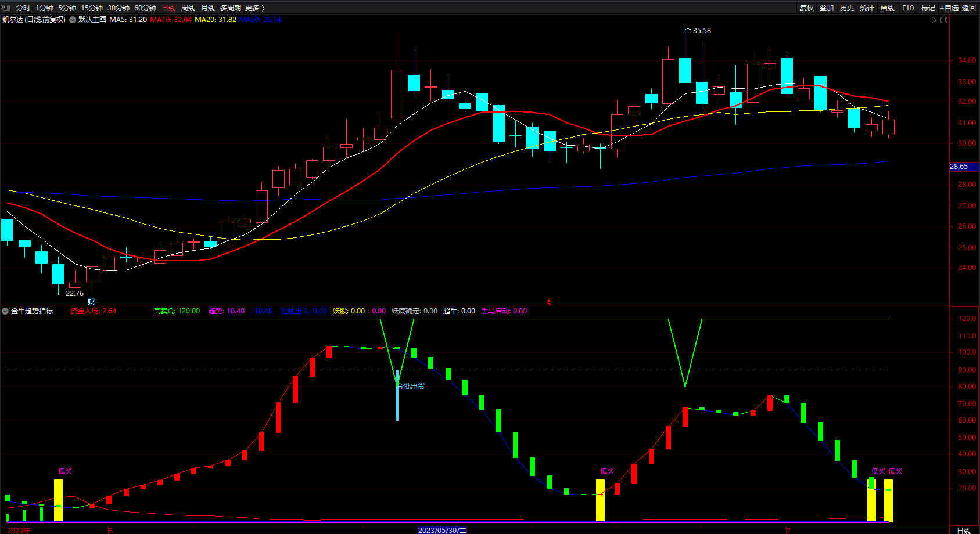The image size is (980, 534).
Task: Click the MA10: 32.04 value
Action: point(171,20)
